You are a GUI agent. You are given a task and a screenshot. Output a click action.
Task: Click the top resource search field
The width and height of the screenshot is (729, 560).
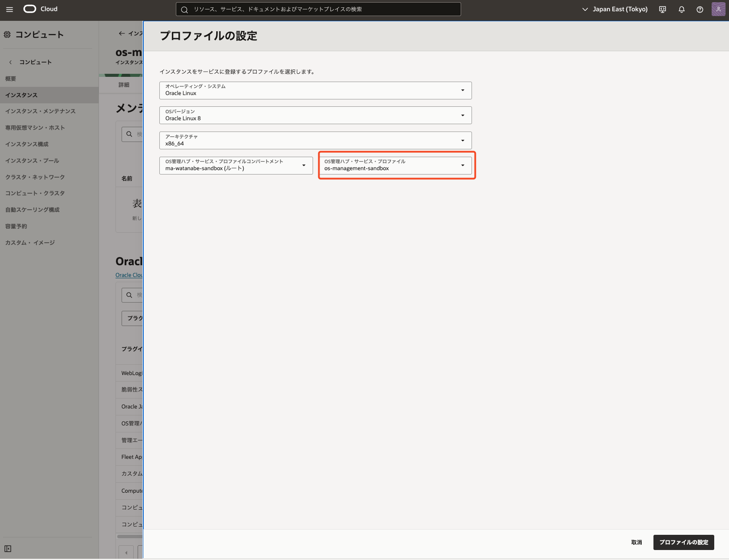point(318,9)
